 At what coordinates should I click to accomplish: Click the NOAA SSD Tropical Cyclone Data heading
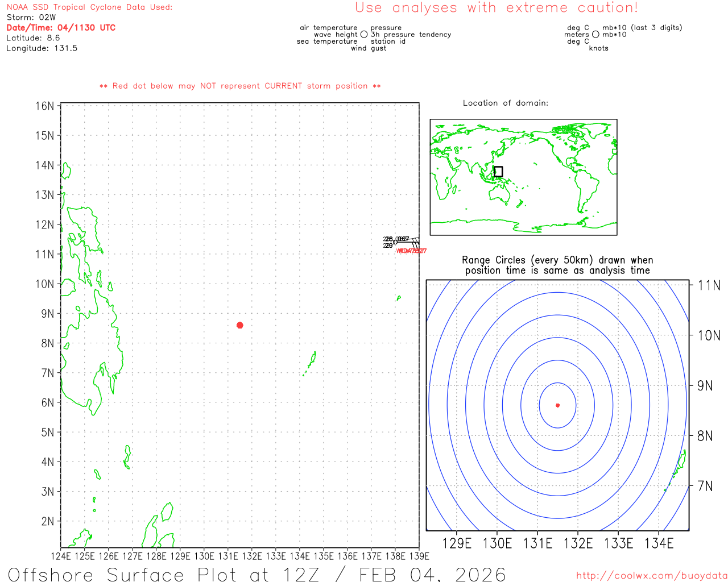pos(89,7)
